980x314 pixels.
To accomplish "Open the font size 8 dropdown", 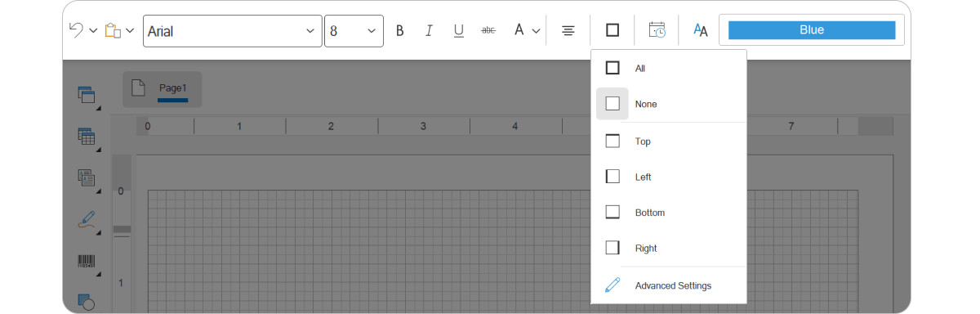I will [x=354, y=31].
